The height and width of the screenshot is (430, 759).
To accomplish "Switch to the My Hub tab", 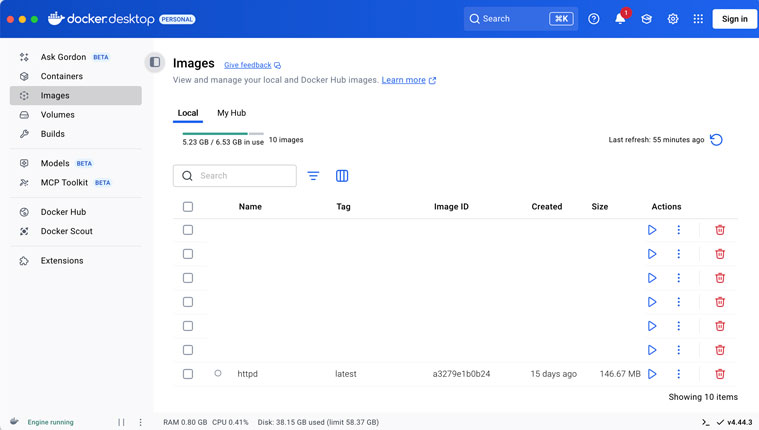I will point(231,113).
